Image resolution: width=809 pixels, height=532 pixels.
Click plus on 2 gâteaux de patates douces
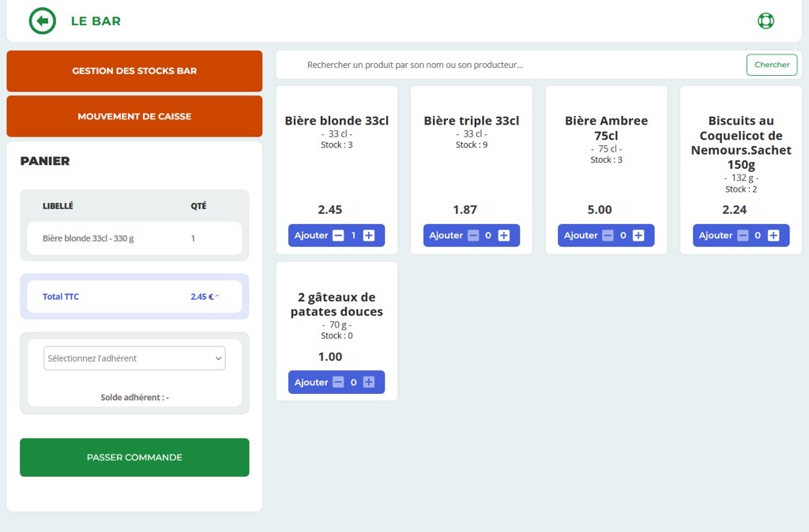[369, 382]
